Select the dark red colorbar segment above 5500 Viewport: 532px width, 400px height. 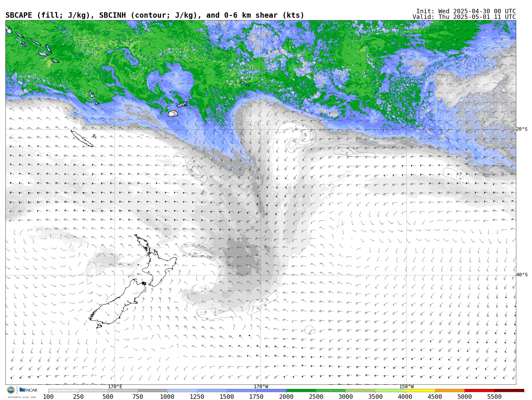tap(509, 391)
